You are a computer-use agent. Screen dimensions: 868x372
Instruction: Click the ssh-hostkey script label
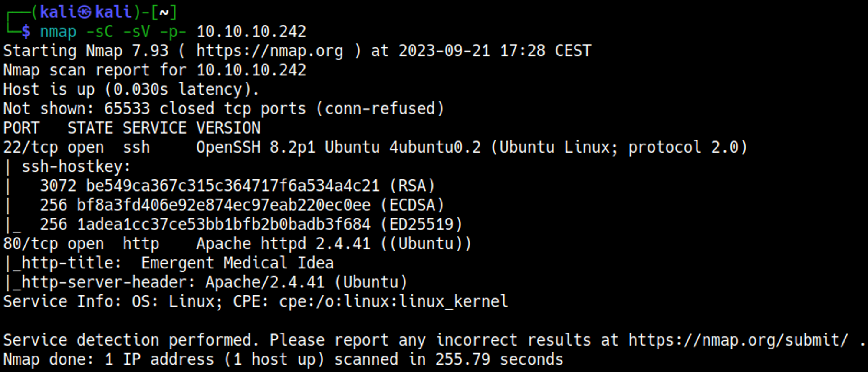tap(76, 167)
